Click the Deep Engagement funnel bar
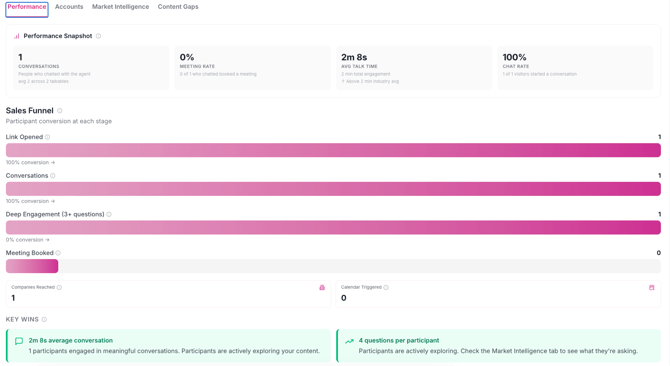This screenshot has height=366, width=670. (333, 228)
